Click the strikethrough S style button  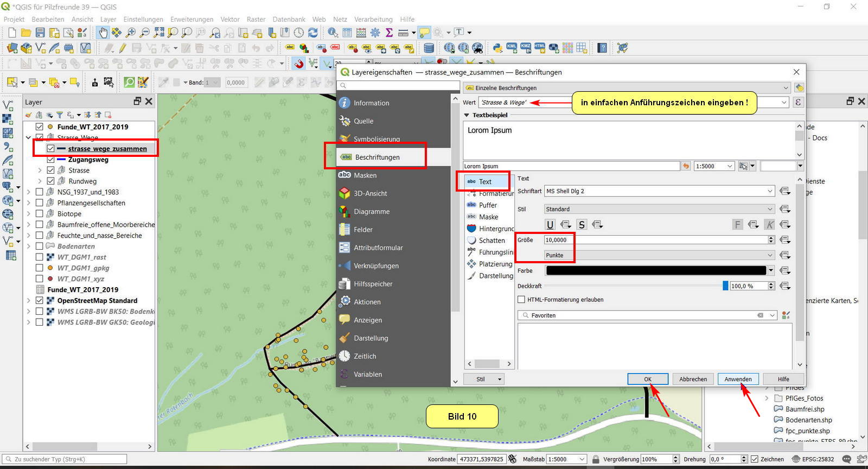(582, 225)
